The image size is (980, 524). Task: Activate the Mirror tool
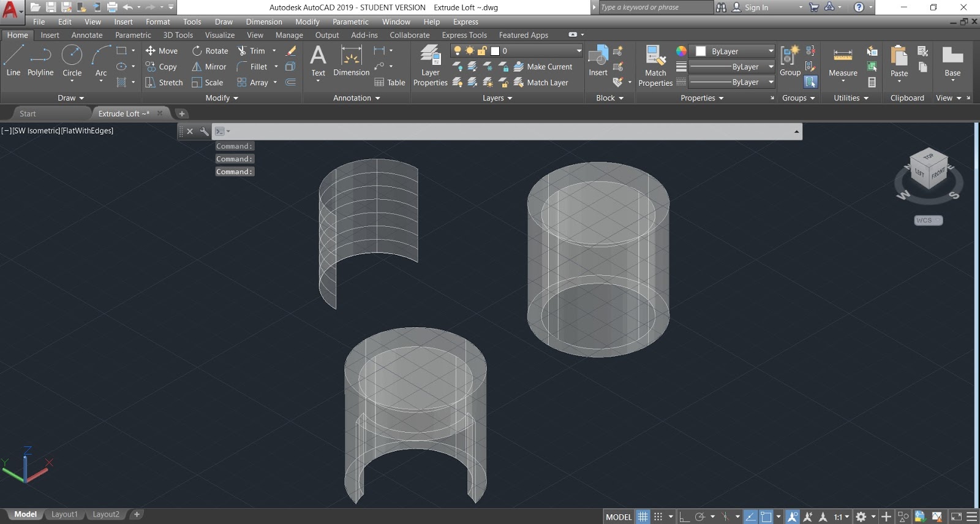[209, 67]
